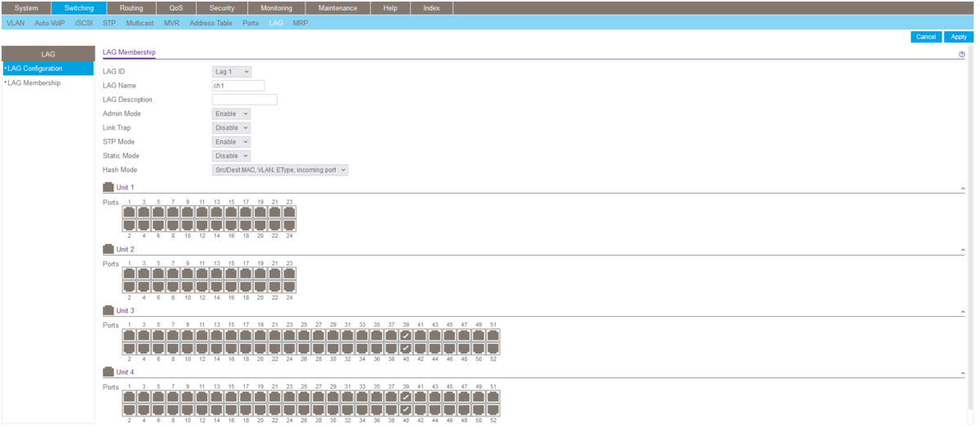The image size is (980, 427).
Task: Select port 2 icon in Unit 4
Action: [129, 410]
